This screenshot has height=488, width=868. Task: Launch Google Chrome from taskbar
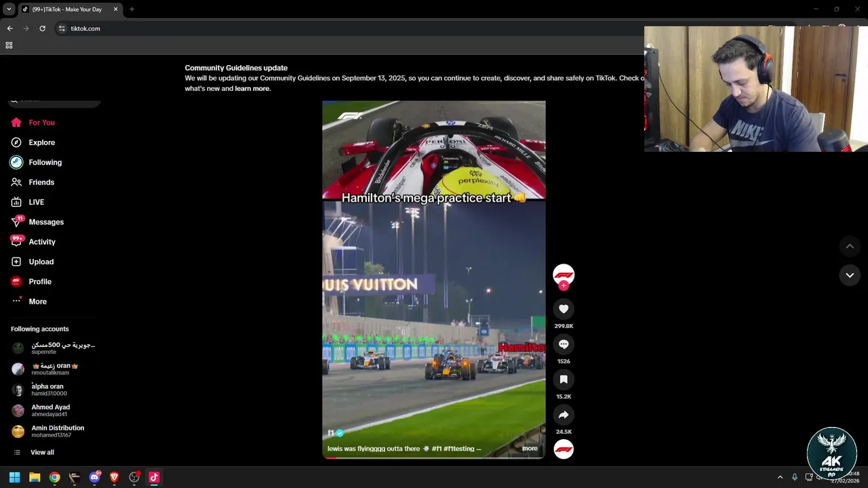54,477
